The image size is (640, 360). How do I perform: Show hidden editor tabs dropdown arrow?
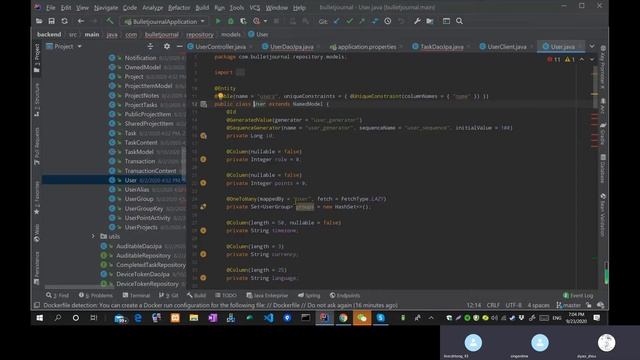[592, 47]
